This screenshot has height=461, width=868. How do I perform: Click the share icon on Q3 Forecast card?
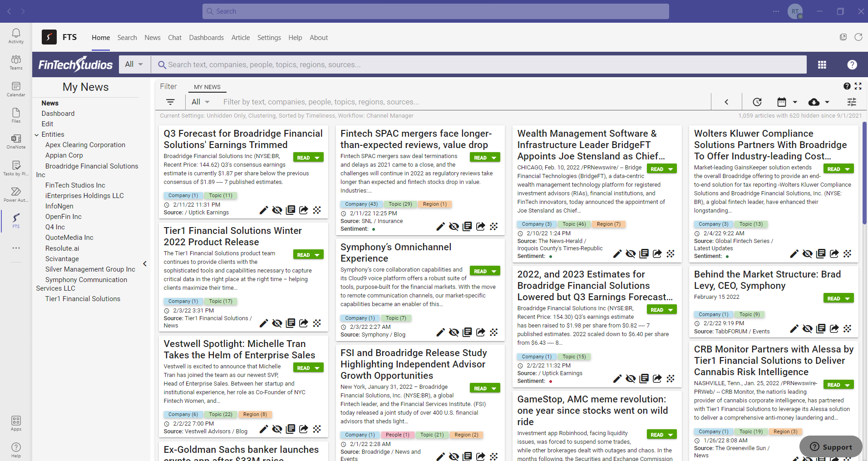(x=304, y=210)
